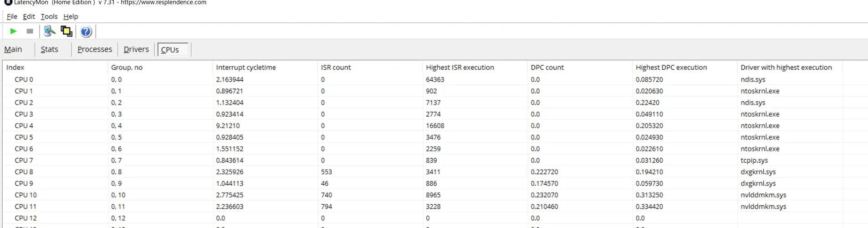Open the Edit menu
The height and width of the screenshot is (228, 868).
[29, 16]
